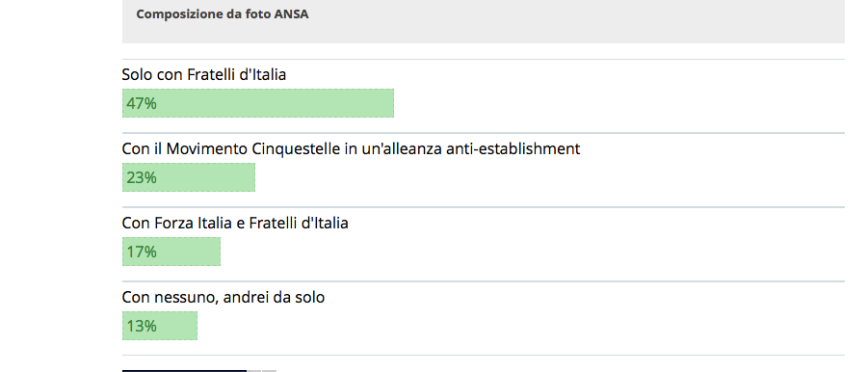The image size is (868, 372).
Task: Click the green 23% result bar
Action: point(189,177)
